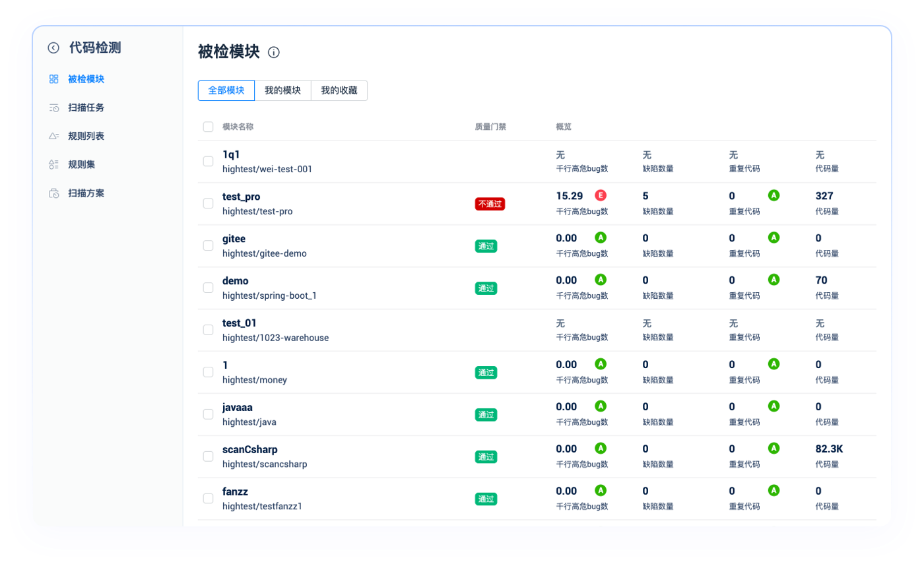This screenshot has height=566, width=924.
Task: Click the 概览 column header
Action: [564, 127]
